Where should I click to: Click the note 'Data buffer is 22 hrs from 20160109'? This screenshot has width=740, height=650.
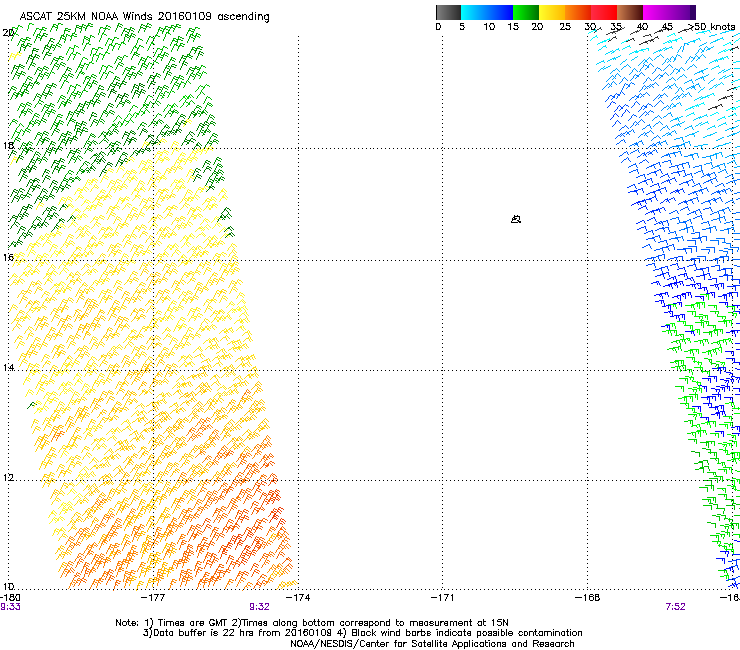243,633
